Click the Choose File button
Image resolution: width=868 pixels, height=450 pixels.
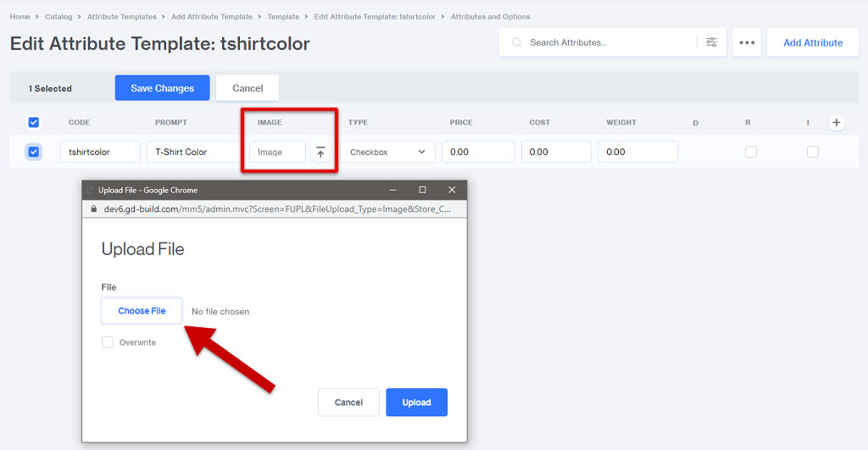pyautogui.click(x=142, y=311)
